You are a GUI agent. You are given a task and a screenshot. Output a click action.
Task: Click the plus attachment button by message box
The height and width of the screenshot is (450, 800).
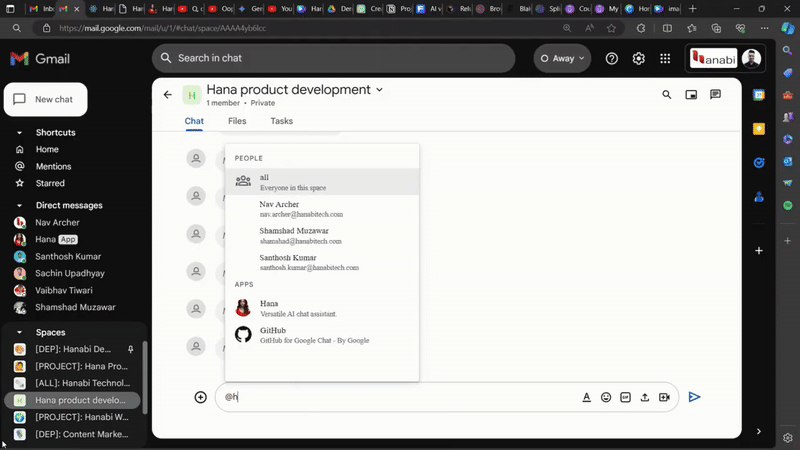tap(201, 397)
